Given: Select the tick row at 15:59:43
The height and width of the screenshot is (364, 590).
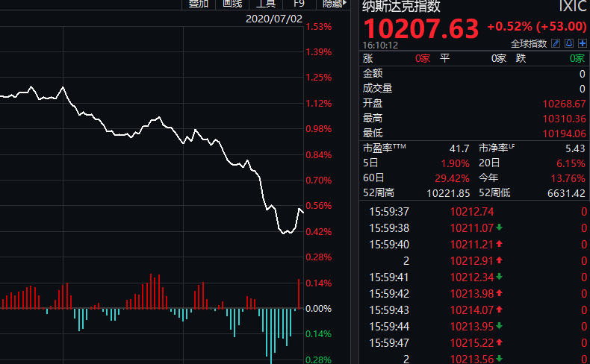Looking at the screenshot, I should click(474, 310).
